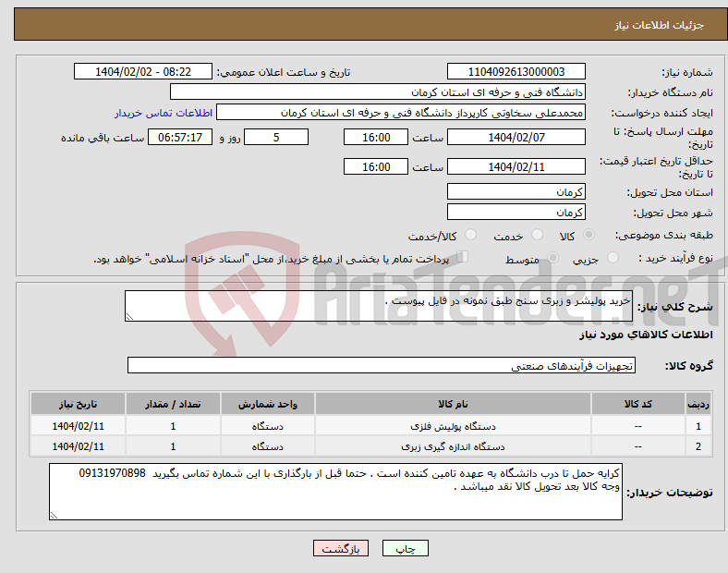Image resolution: width=728 pixels, height=573 pixels.
Task: Click the delivery province field
Action: coord(516,191)
